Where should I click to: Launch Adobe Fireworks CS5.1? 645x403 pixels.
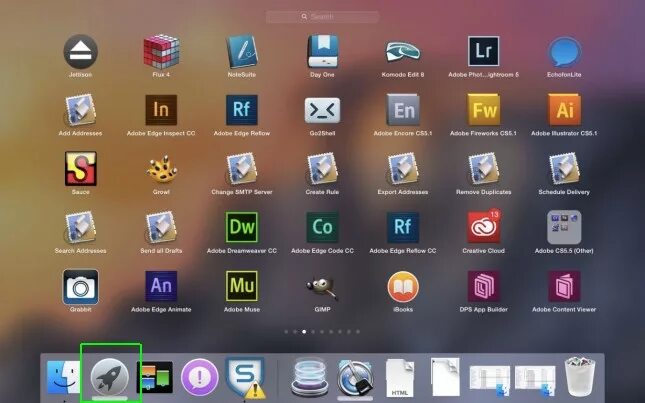tap(483, 110)
